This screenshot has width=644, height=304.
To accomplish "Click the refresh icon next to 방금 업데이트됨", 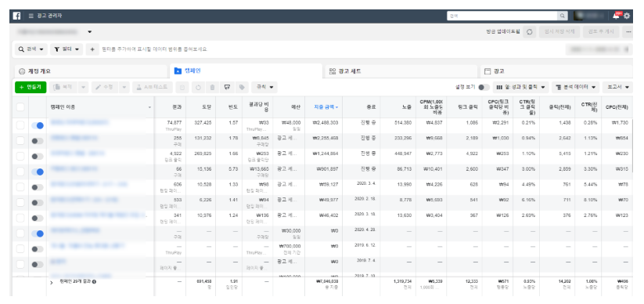I will point(530,31).
